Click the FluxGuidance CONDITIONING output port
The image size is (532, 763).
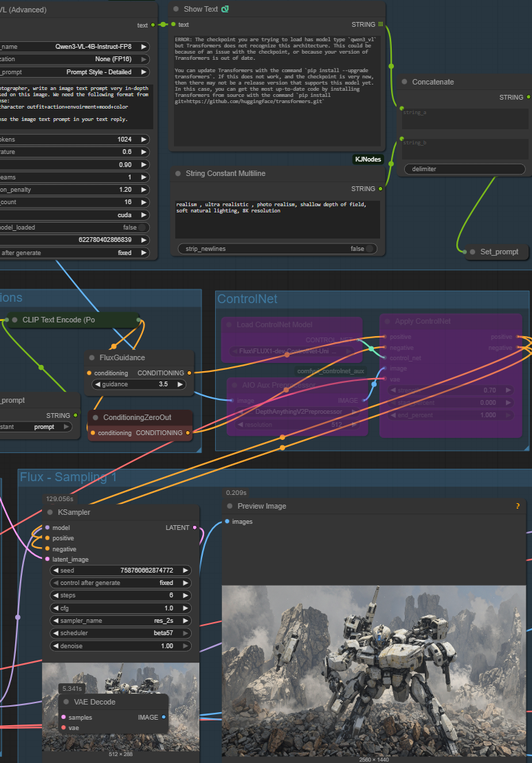(x=189, y=373)
